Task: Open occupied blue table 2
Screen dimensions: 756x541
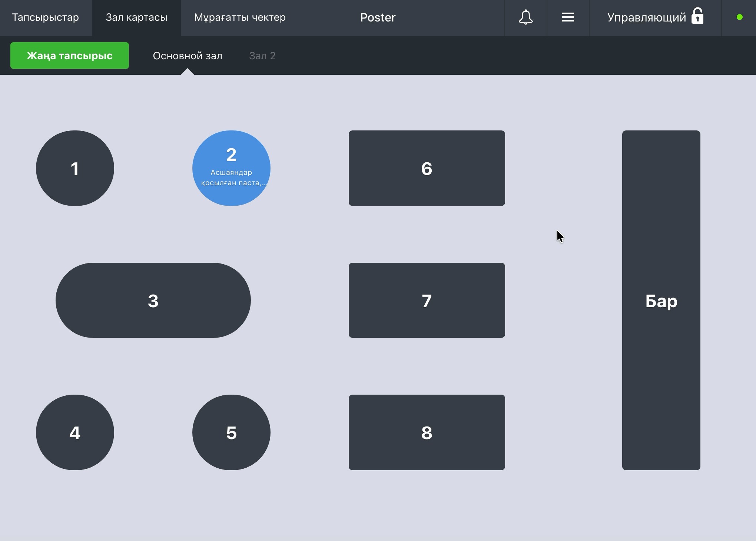Action: (231, 168)
